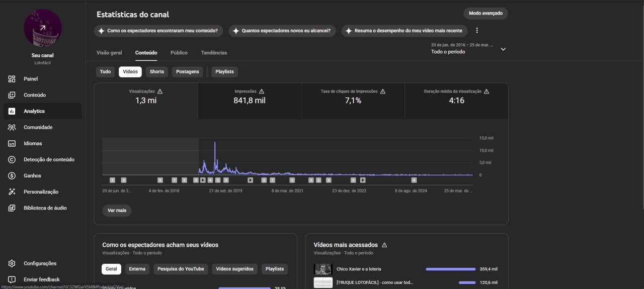Screen dimensions: 644x289
Task: Open Personalização magic wand icon
Action: pos(12,191)
